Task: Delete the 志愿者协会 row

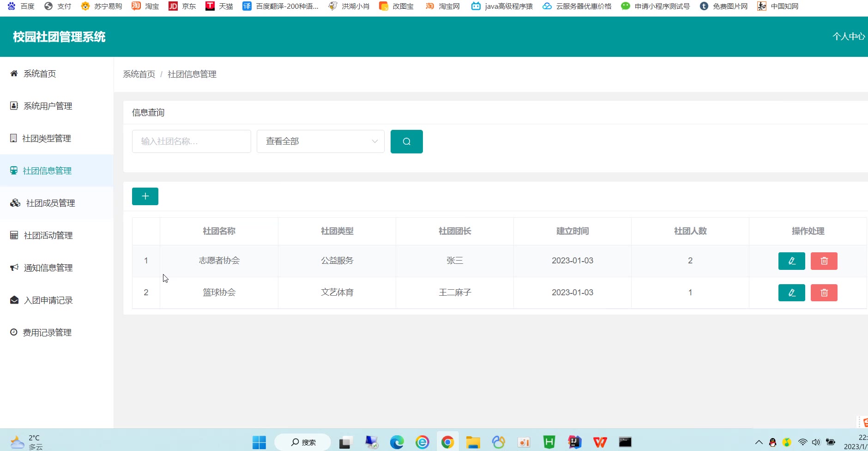Action: (824, 261)
